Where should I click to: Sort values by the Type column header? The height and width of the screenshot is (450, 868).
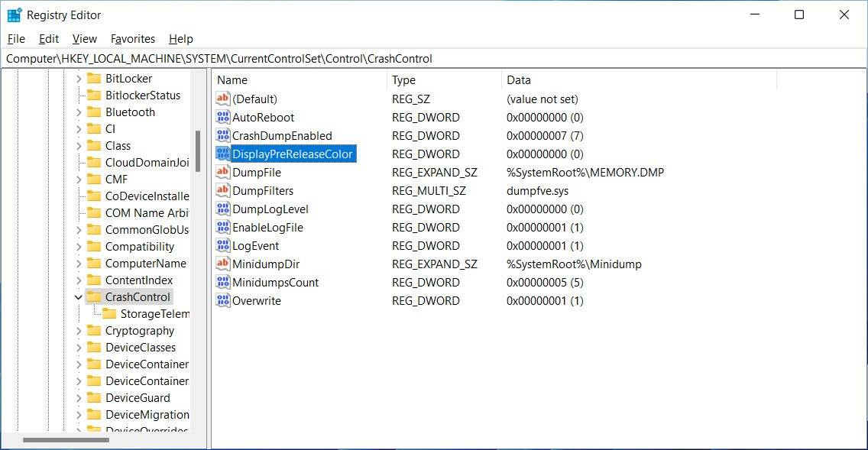point(403,79)
